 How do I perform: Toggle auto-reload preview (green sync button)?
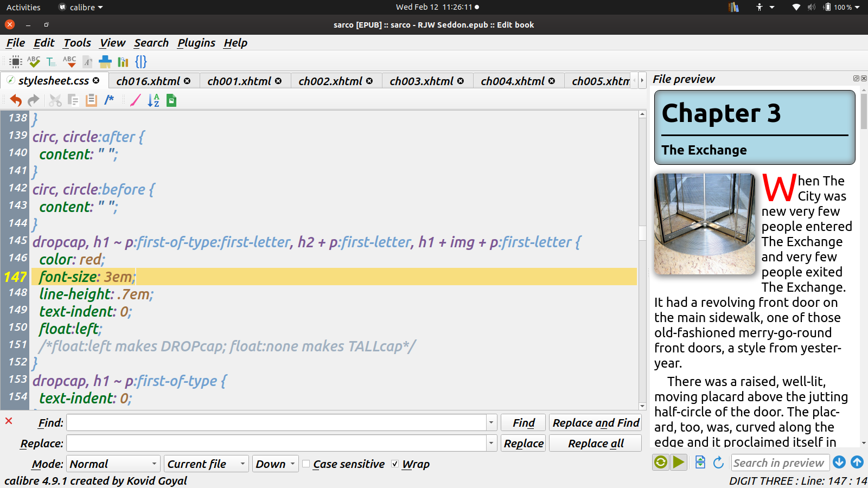pyautogui.click(x=661, y=463)
